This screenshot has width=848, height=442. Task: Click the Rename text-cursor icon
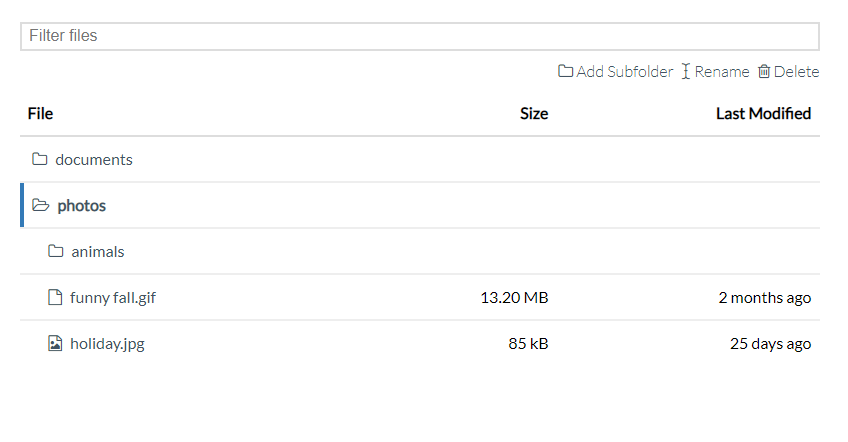[686, 72]
